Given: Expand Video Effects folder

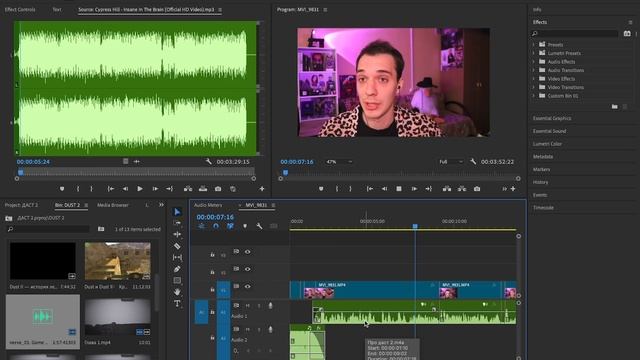Looking at the screenshot, I should (533, 79).
